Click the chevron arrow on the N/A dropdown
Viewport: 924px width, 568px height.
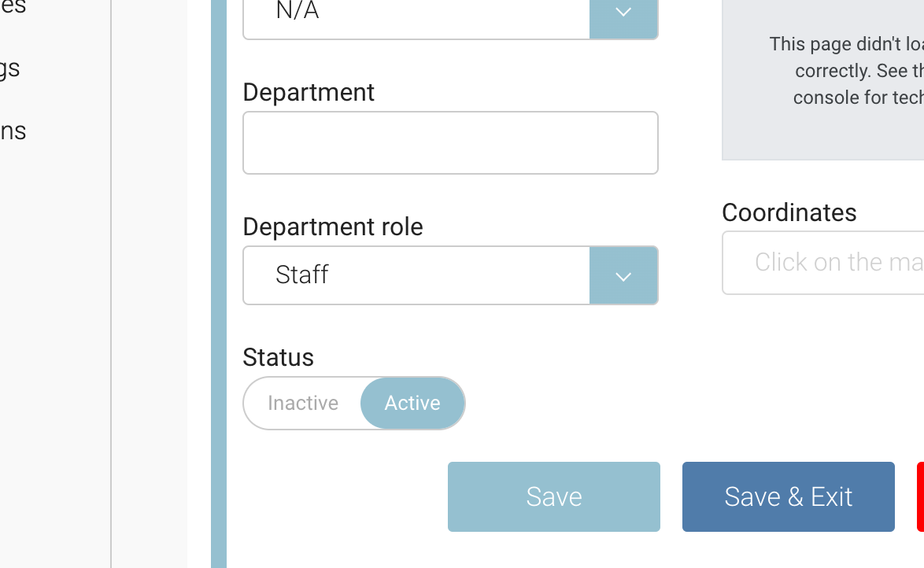coord(623,13)
